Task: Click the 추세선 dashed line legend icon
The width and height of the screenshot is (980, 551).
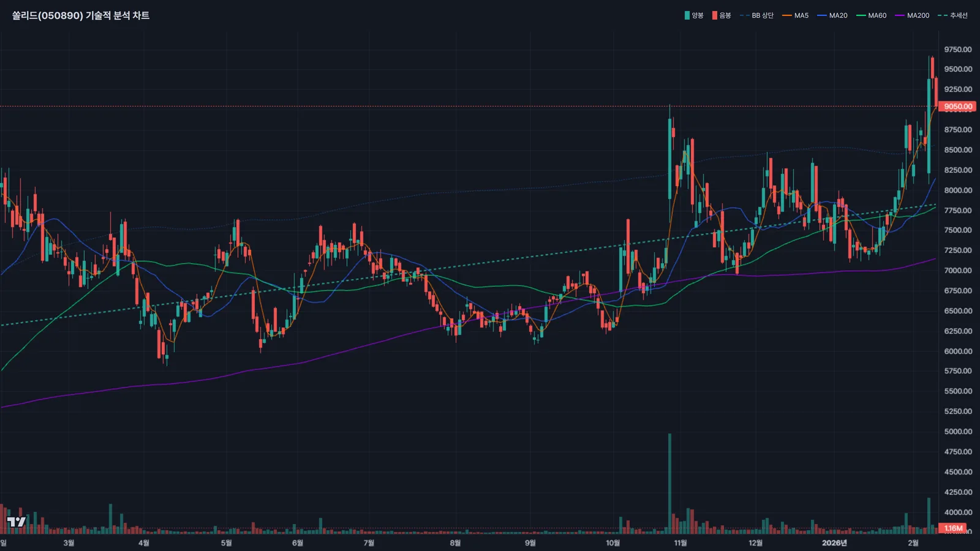Action: tap(943, 15)
